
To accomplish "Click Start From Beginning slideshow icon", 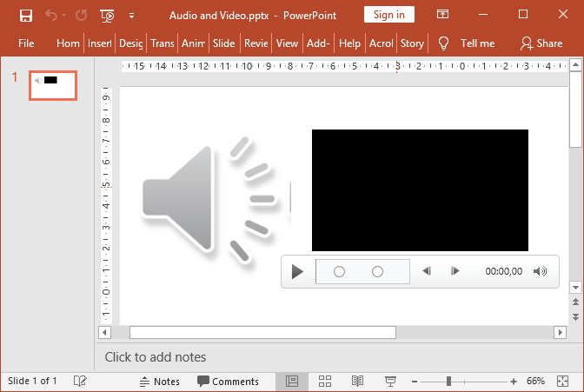I will point(107,15).
